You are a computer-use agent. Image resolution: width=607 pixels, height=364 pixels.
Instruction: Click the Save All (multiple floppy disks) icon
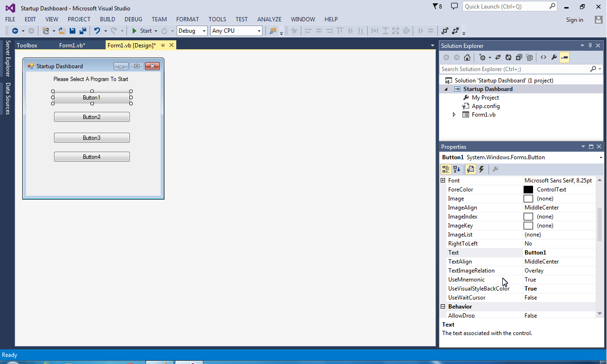click(82, 31)
